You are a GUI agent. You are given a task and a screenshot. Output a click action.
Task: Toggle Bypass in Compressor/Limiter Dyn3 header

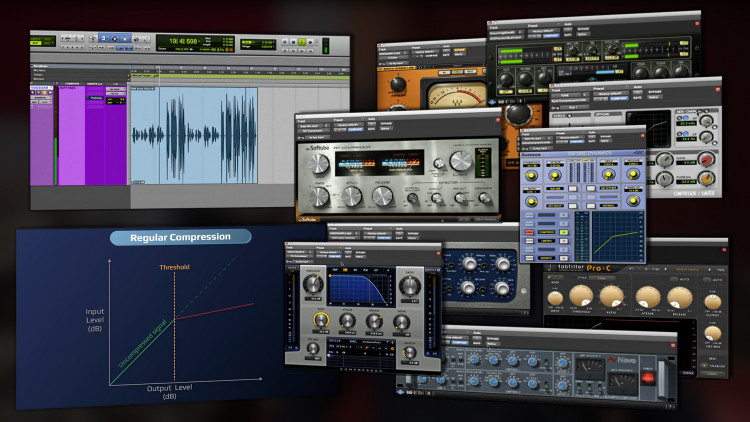(x=654, y=92)
